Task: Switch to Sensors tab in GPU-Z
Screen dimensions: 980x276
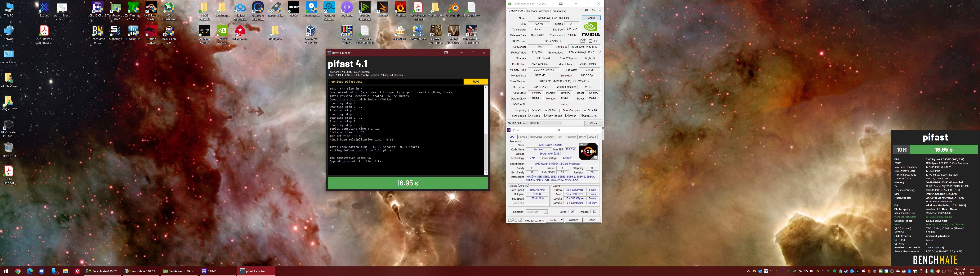Action: click(x=532, y=11)
